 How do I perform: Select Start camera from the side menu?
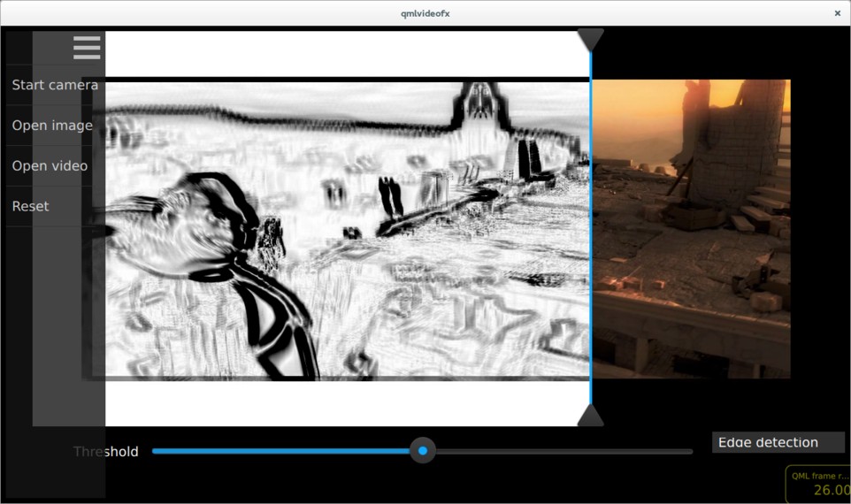[x=55, y=85]
